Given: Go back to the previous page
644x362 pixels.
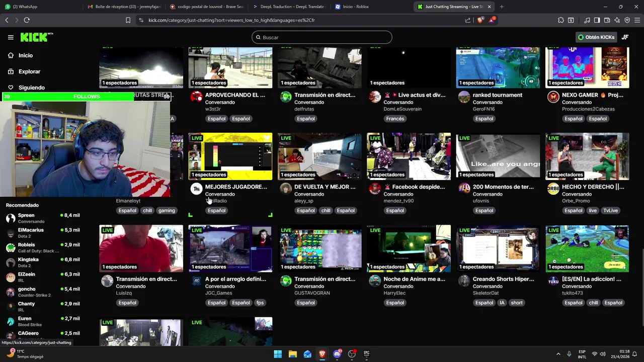Looking at the screenshot, I should pyautogui.click(x=7, y=20).
